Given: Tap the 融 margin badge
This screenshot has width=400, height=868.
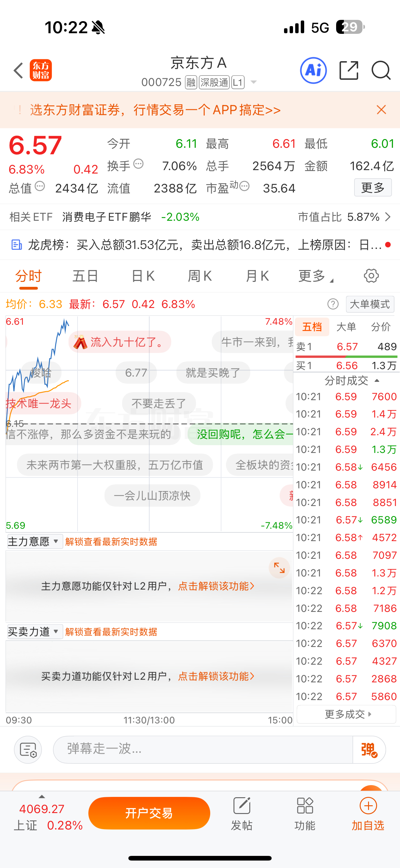Looking at the screenshot, I should pos(191,82).
